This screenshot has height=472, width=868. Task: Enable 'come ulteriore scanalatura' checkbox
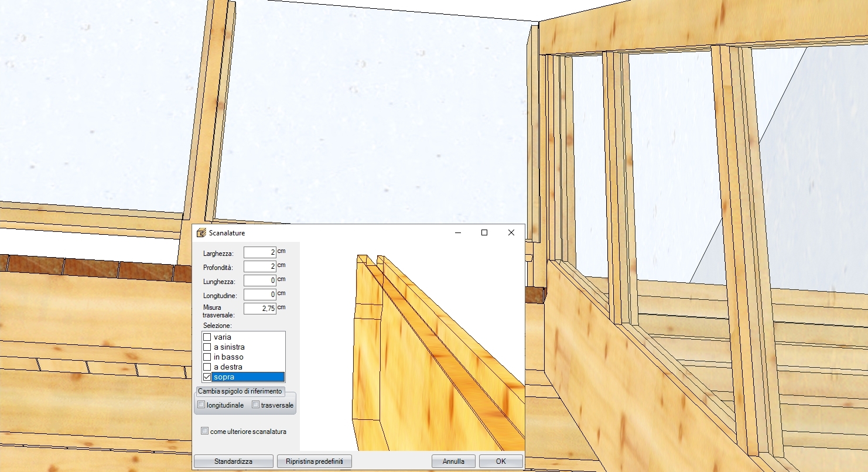click(204, 431)
